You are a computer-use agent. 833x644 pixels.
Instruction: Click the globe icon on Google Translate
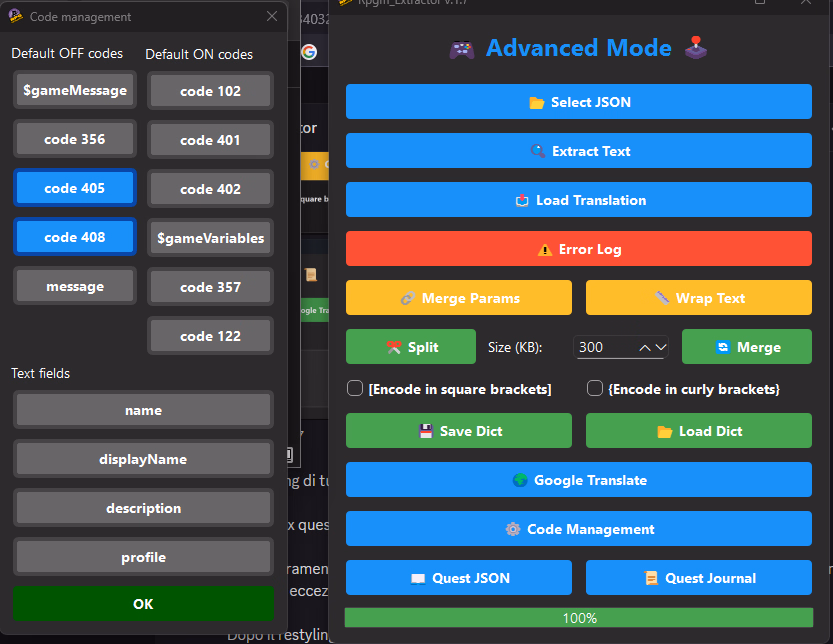519,480
